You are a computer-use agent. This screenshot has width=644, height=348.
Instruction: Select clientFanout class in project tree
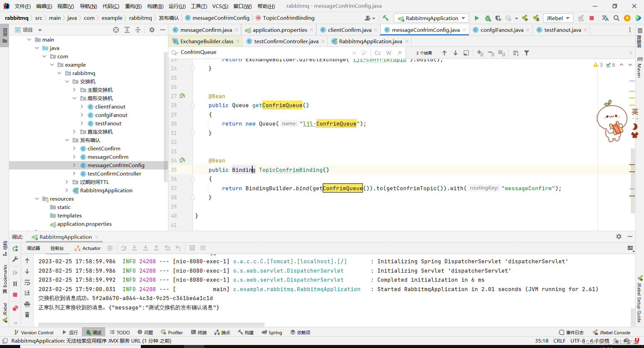110,107
